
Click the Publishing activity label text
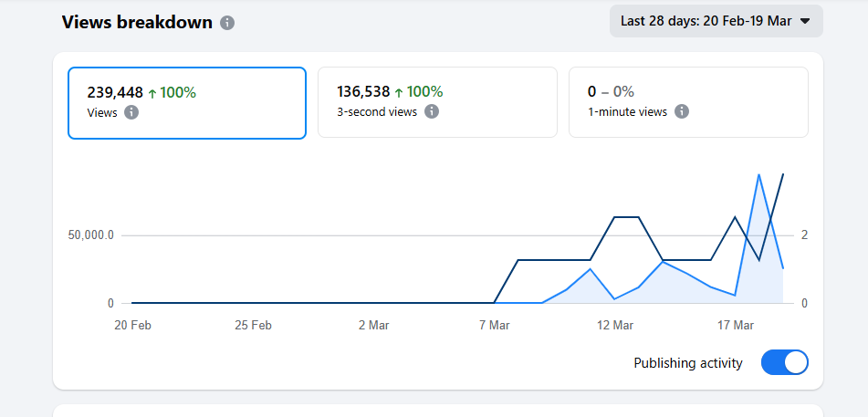point(688,363)
